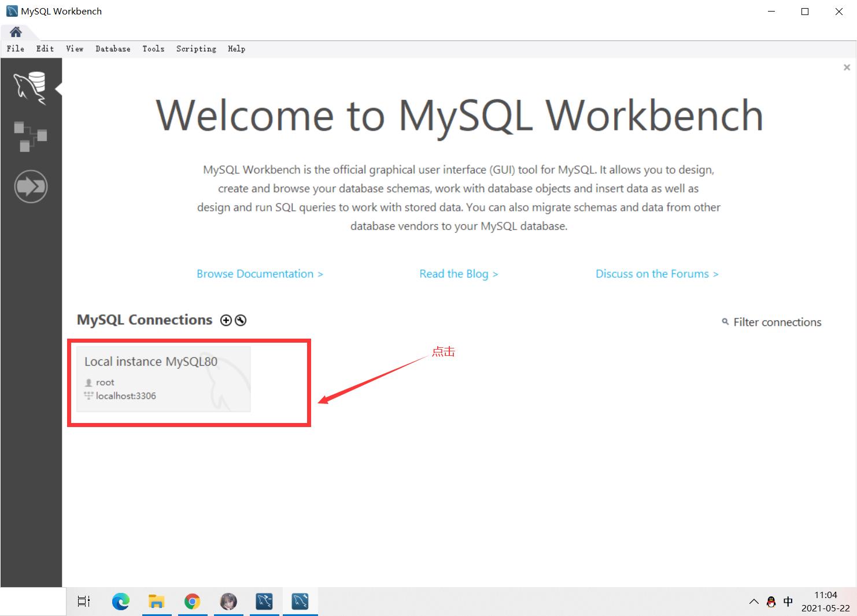Open File Explorer from taskbar
857x616 pixels.
click(x=156, y=602)
